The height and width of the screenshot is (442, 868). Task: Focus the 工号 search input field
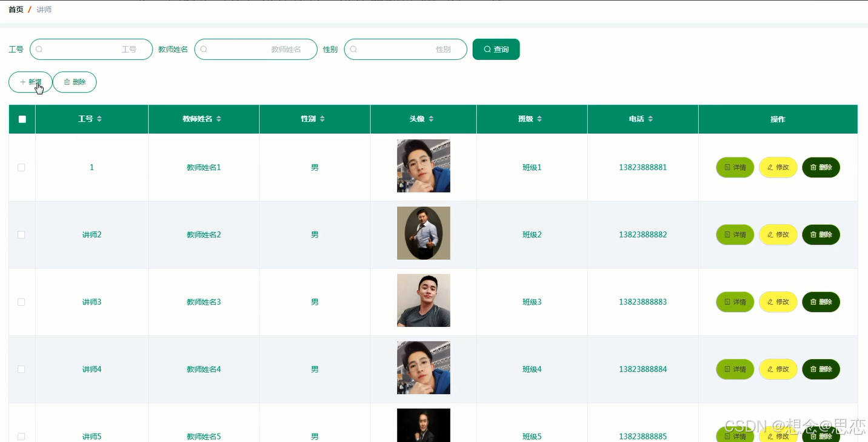[x=91, y=49]
